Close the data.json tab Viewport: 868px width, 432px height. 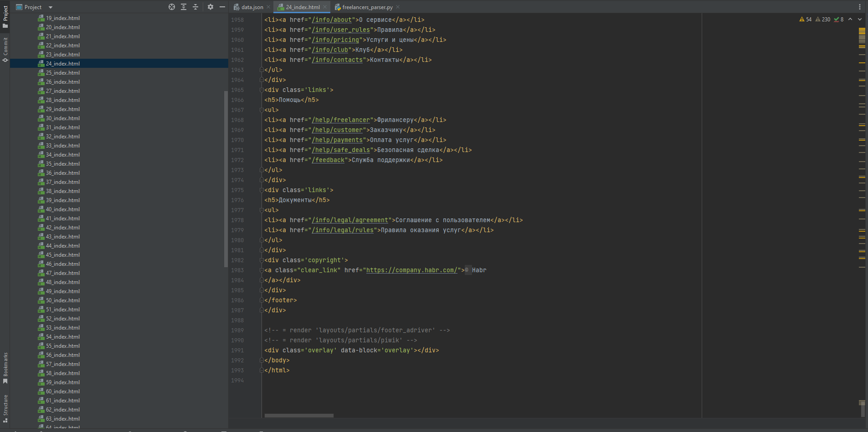tap(268, 7)
